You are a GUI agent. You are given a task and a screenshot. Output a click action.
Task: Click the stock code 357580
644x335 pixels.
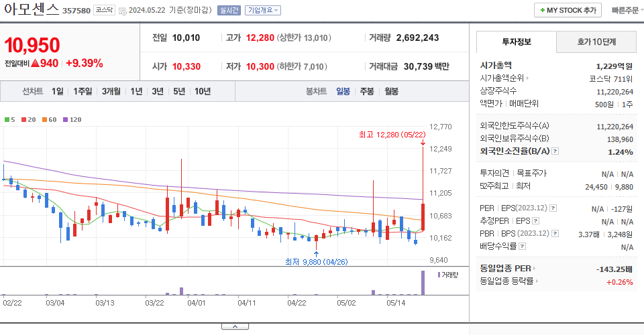coord(76,11)
